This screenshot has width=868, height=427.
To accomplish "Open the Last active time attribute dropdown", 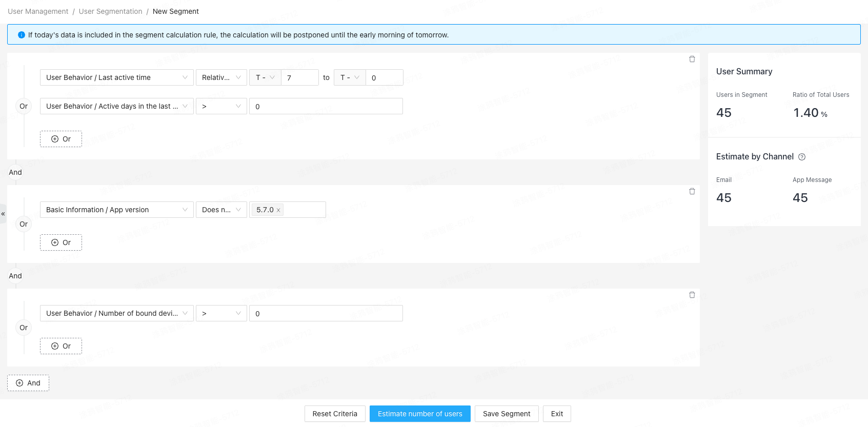I will (x=117, y=77).
